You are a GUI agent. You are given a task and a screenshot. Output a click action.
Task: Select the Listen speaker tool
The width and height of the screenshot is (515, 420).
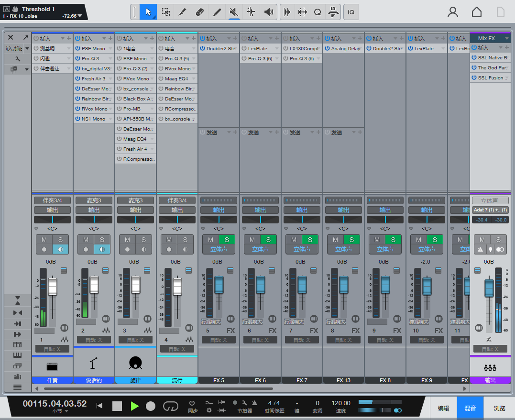[268, 12]
